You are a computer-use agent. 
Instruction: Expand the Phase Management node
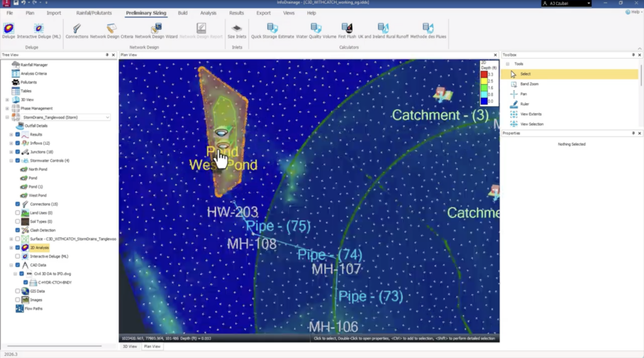point(7,108)
